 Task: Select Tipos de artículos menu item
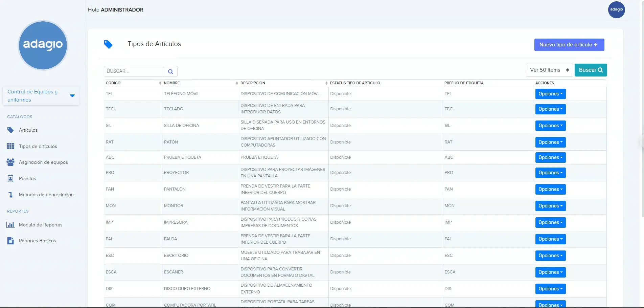click(38, 146)
